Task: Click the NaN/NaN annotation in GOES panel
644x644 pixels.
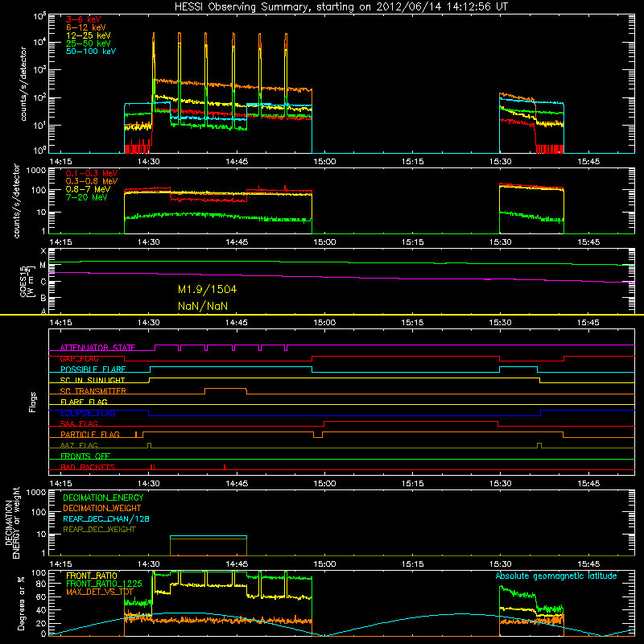Action: pos(203,306)
